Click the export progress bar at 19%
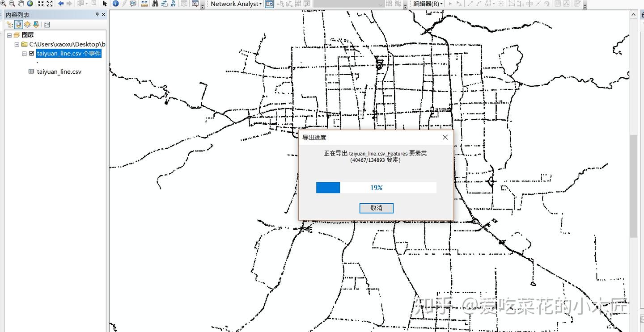644x332 pixels. (376, 188)
